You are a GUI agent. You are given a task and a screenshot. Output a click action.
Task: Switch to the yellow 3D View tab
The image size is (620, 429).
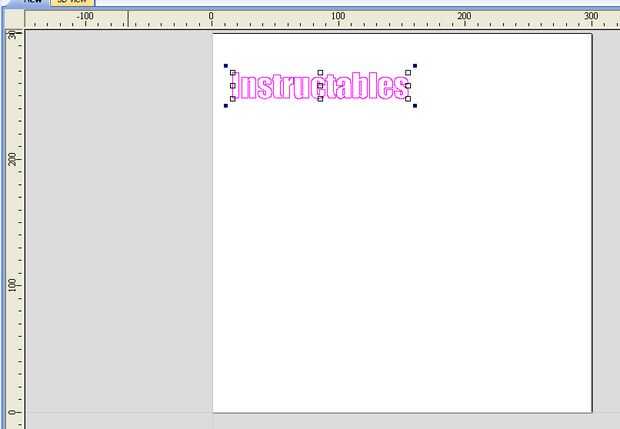72,2
